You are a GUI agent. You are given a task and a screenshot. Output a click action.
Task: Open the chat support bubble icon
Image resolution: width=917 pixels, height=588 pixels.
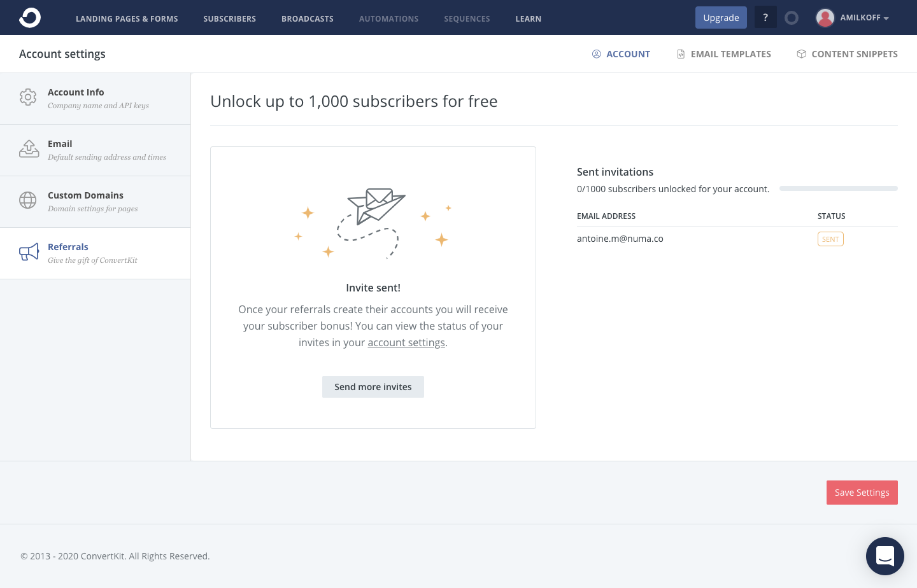[885, 556]
